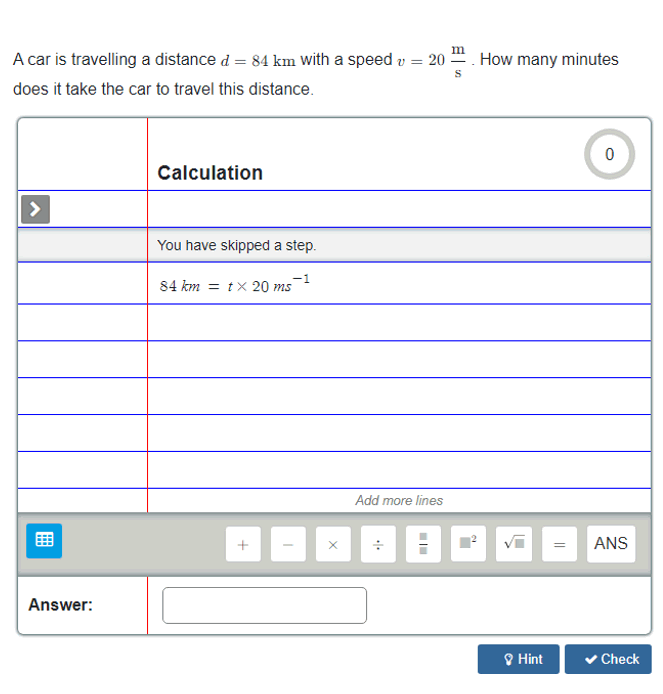Submit using the Check button

click(608, 659)
